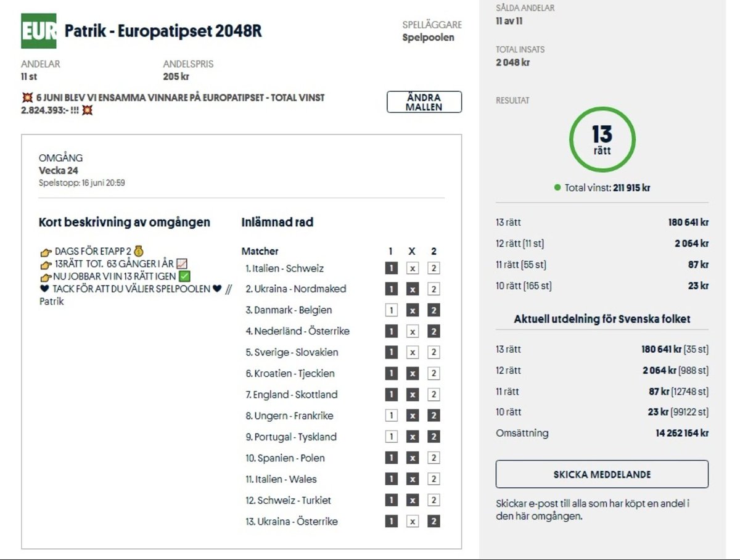The height and width of the screenshot is (560, 740).
Task: Toggle sign 1 for Danmark - Belgien
Action: coord(391,310)
